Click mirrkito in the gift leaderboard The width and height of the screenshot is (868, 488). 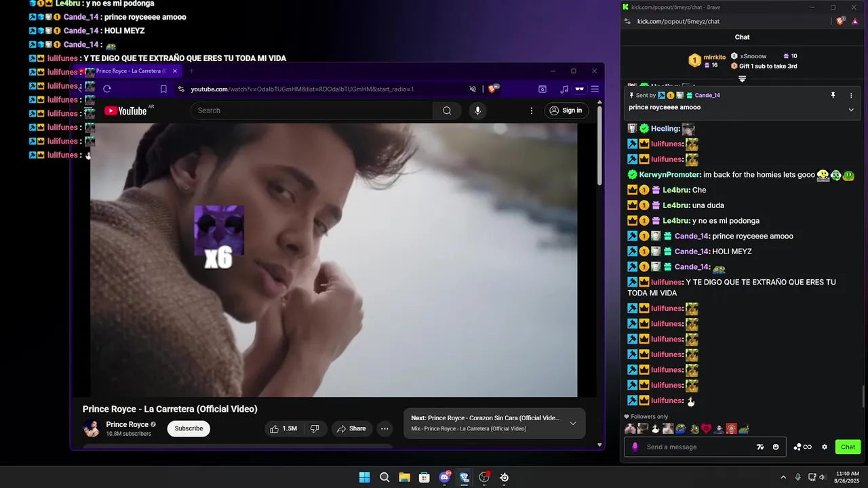click(714, 57)
